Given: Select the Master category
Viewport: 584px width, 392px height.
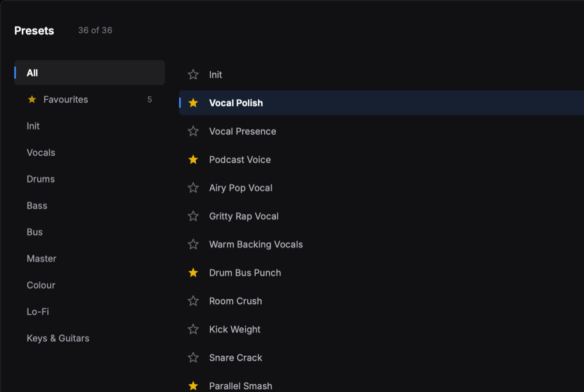Looking at the screenshot, I should point(89,258).
